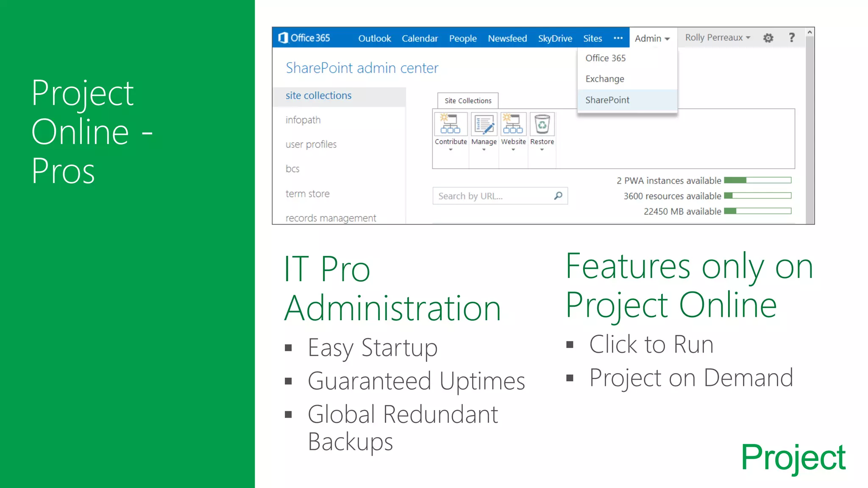Expand the arrow under Restore
868x488 pixels.
[x=542, y=150]
